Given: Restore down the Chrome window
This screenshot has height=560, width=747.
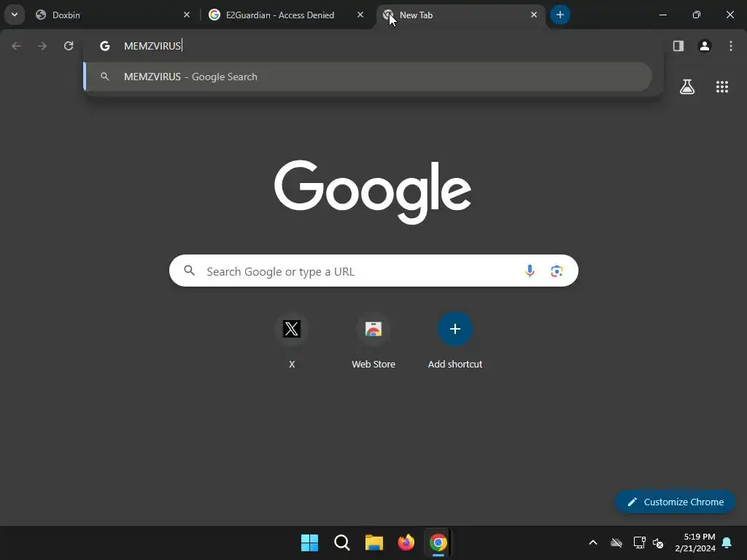Looking at the screenshot, I should (x=697, y=15).
